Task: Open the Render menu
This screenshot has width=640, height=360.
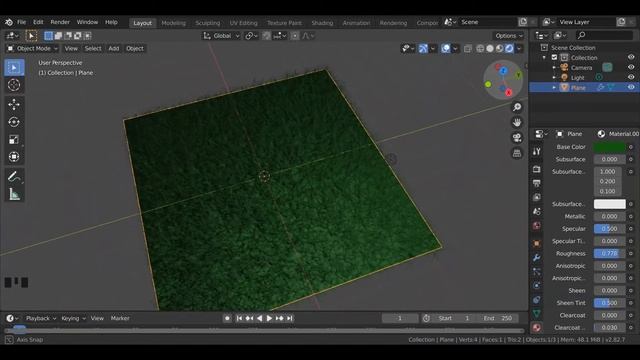Action: [x=60, y=22]
